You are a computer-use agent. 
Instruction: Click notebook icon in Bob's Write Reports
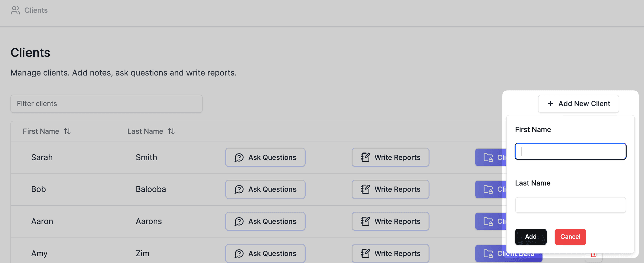pos(365,189)
